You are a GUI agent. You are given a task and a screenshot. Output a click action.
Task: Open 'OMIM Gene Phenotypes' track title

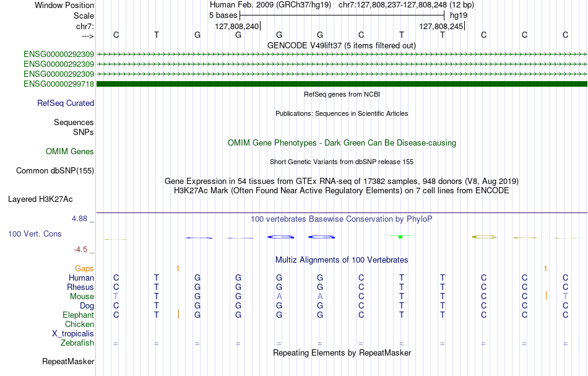click(342, 142)
